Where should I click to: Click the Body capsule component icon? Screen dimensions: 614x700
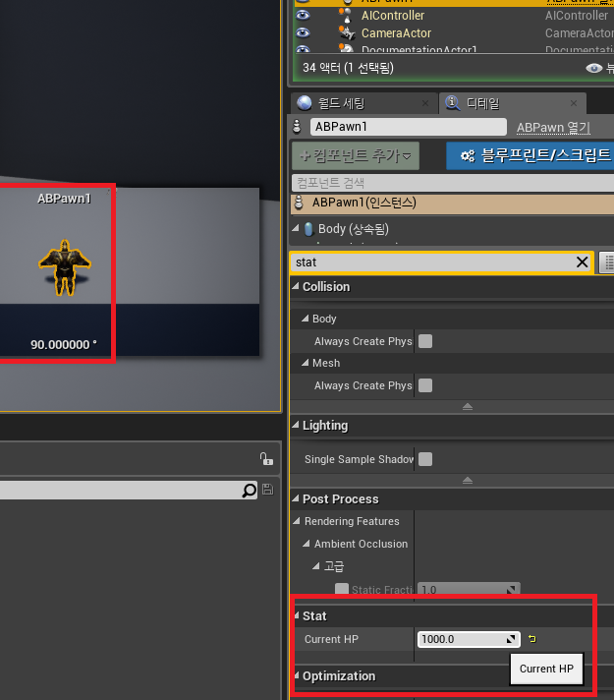(x=308, y=229)
